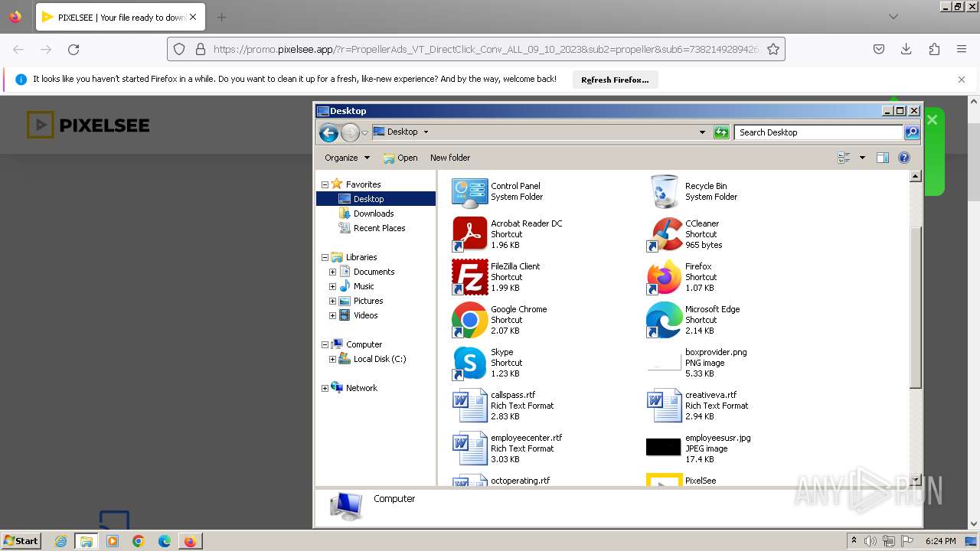Viewport: 980px width, 551px height.
Task: Select Desktop in the navigation pane
Action: click(x=376, y=199)
